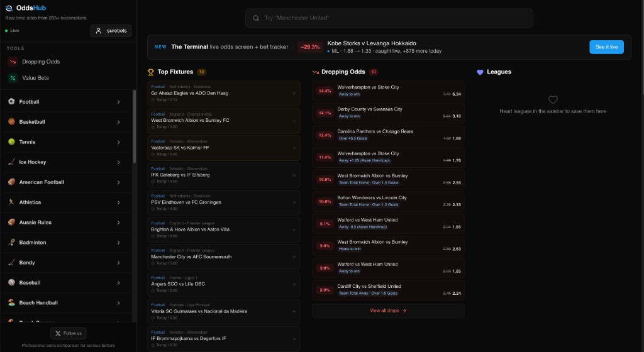Click the user icon beside surebets
644x352 pixels.
pos(99,31)
